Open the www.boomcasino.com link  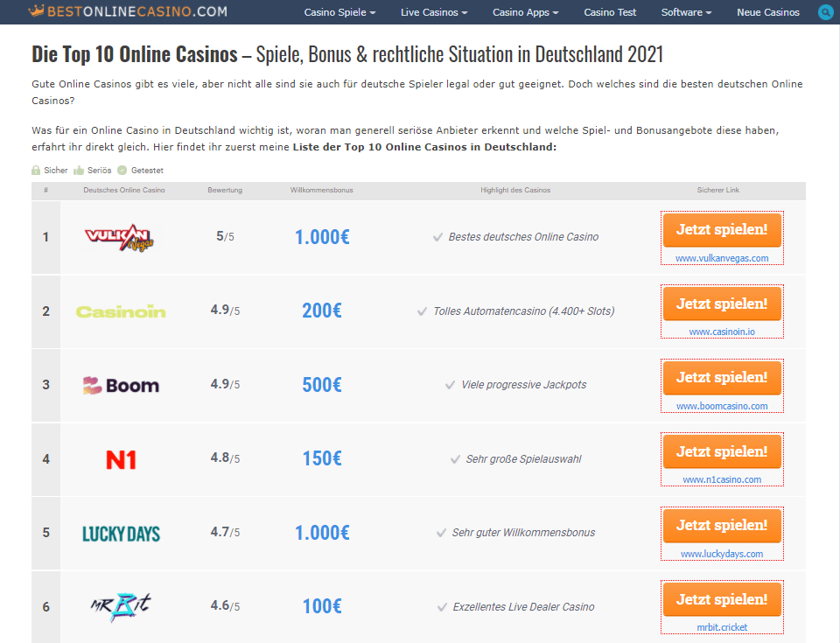(722, 406)
